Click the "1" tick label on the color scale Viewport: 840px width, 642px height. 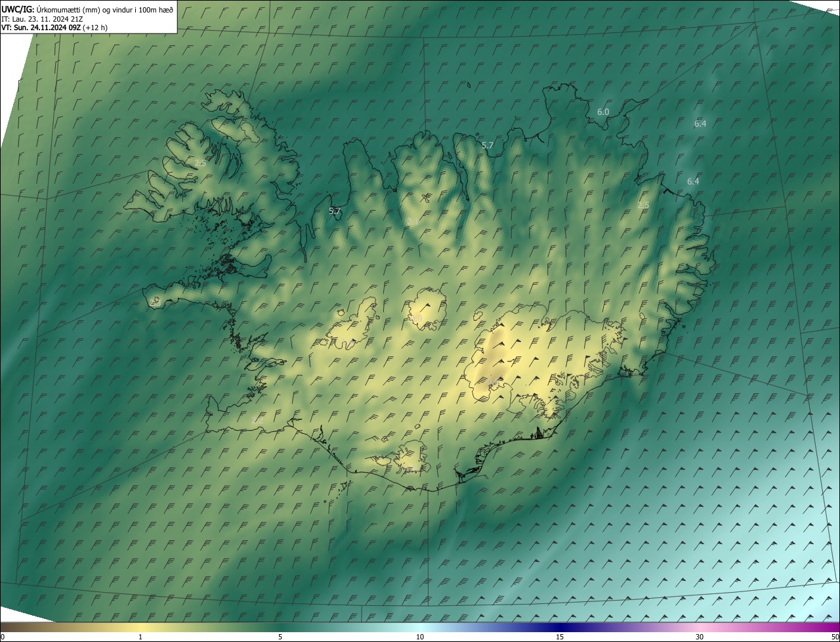[140, 637]
